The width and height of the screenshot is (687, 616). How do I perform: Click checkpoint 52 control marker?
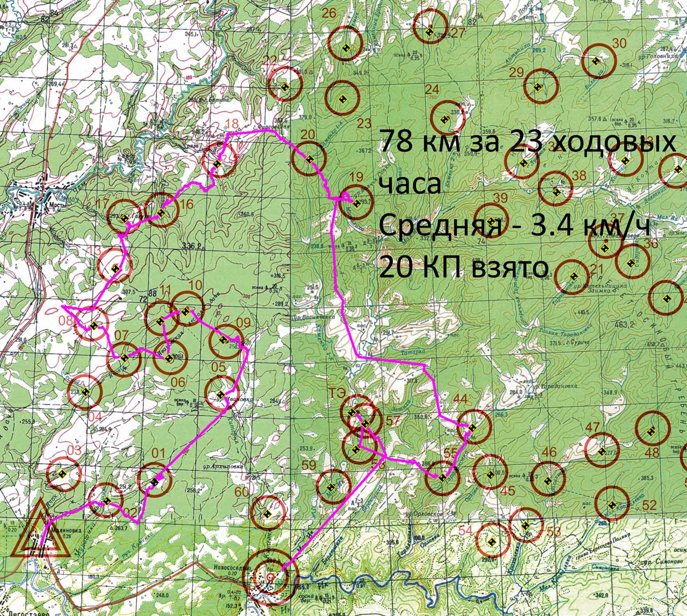tap(611, 505)
